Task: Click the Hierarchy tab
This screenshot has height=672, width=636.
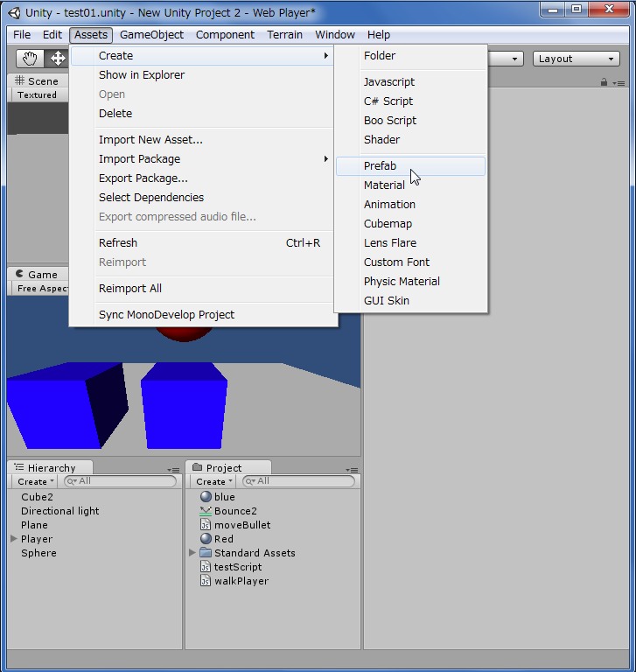Action: [x=50, y=467]
